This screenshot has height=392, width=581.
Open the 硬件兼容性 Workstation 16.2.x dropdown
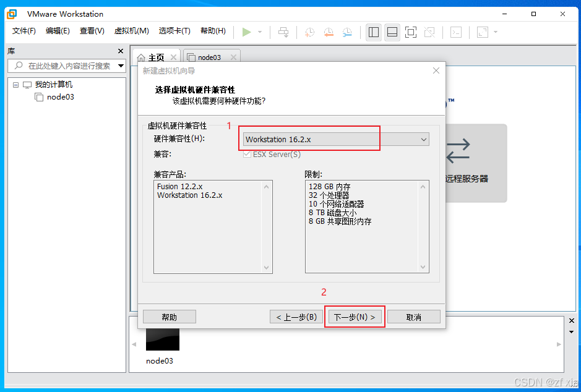click(336, 140)
